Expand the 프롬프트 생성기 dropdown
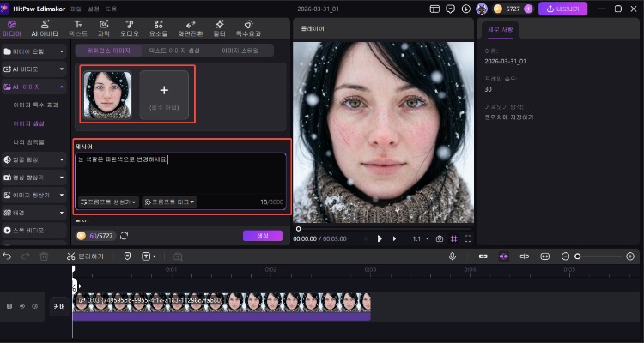This screenshot has width=644, height=343. click(x=108, y=202)
